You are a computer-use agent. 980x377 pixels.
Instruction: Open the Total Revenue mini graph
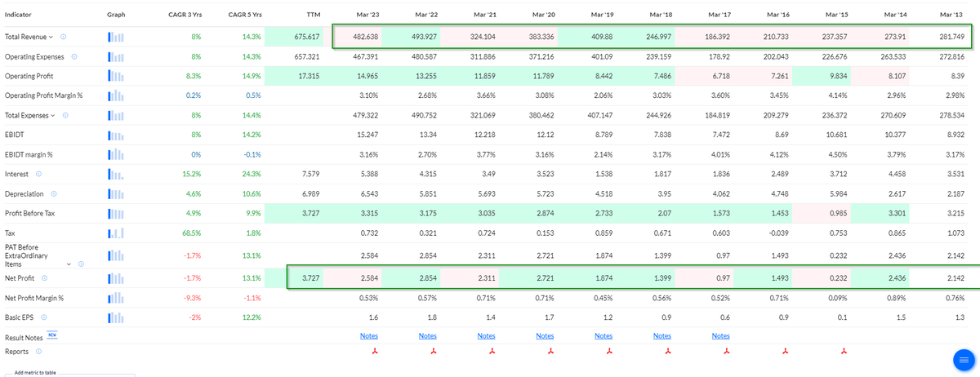[x=117, y=37]
